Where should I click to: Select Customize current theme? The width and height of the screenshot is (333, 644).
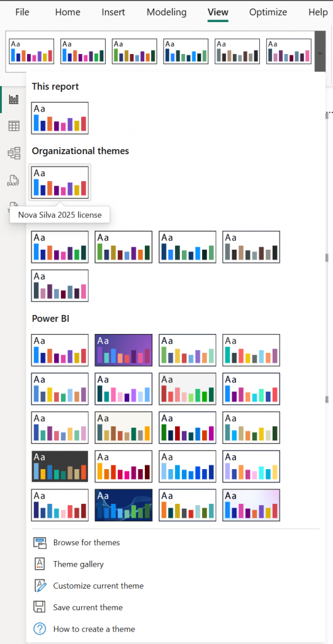click(98, 586)
